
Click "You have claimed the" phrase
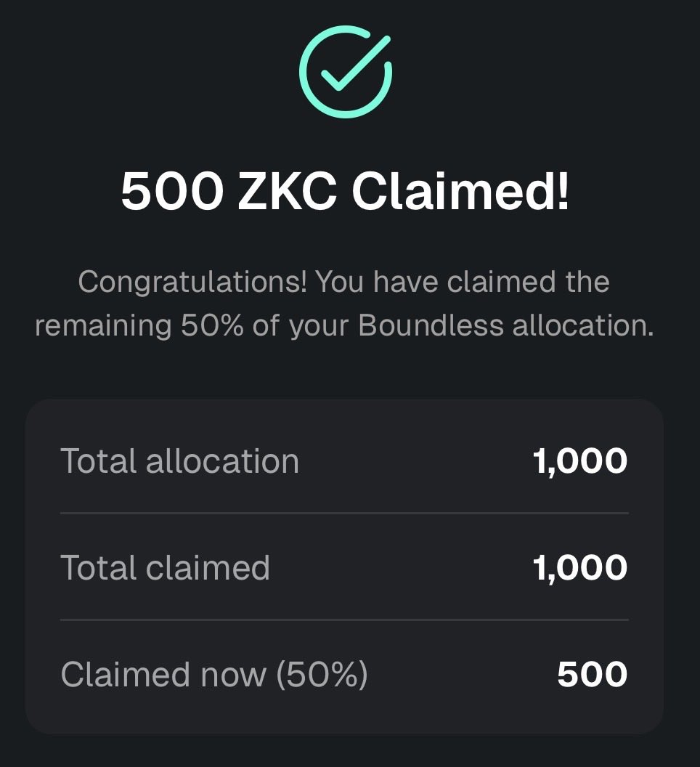tap(463, 282)
